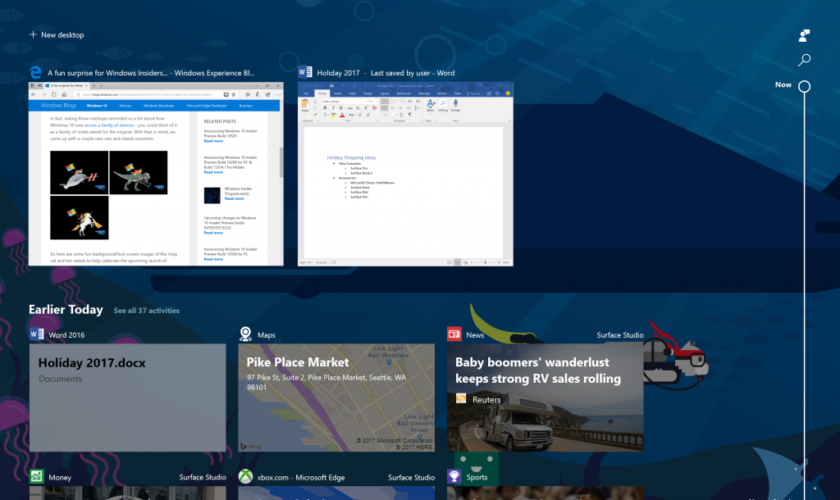Image resolution: width=840 pixels, height=500 pixels.
Task: Click the Word 2016 activity icon
Action: tap(36, 334)
